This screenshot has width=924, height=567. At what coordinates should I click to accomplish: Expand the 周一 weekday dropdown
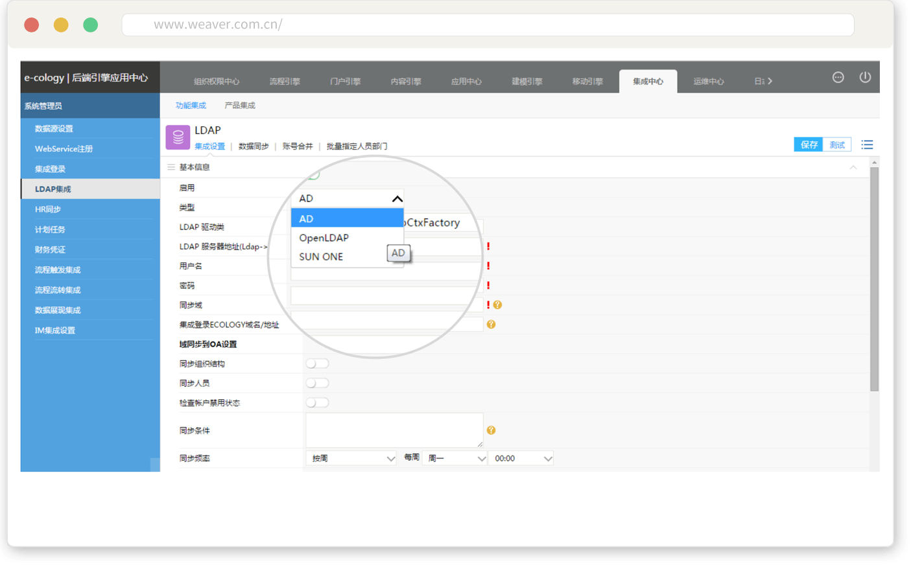(456, 458)
